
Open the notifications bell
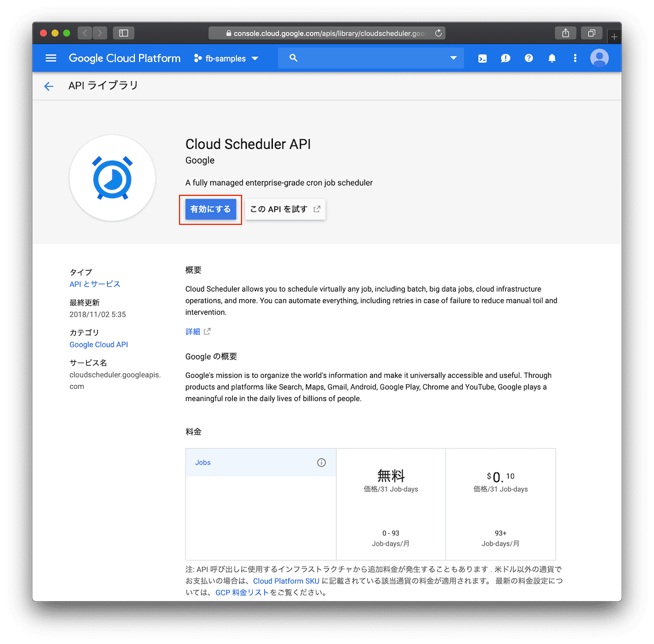click(x=551, y=58)
